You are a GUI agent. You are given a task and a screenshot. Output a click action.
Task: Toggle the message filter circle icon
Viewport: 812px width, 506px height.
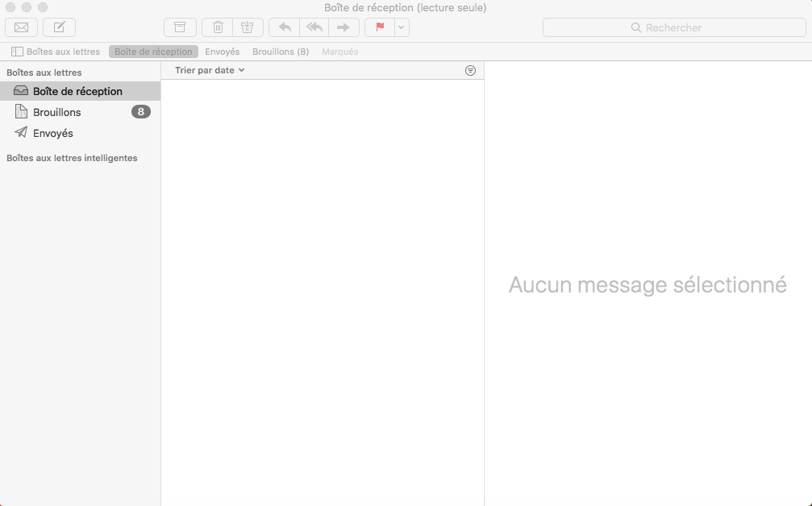click(471, 70)
